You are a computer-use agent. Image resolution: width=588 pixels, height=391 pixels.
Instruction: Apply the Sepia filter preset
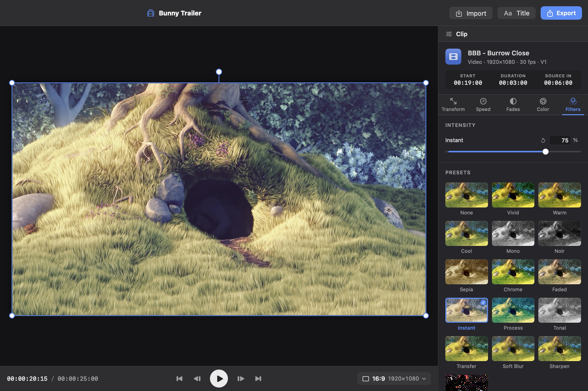(x=467, y=272)
